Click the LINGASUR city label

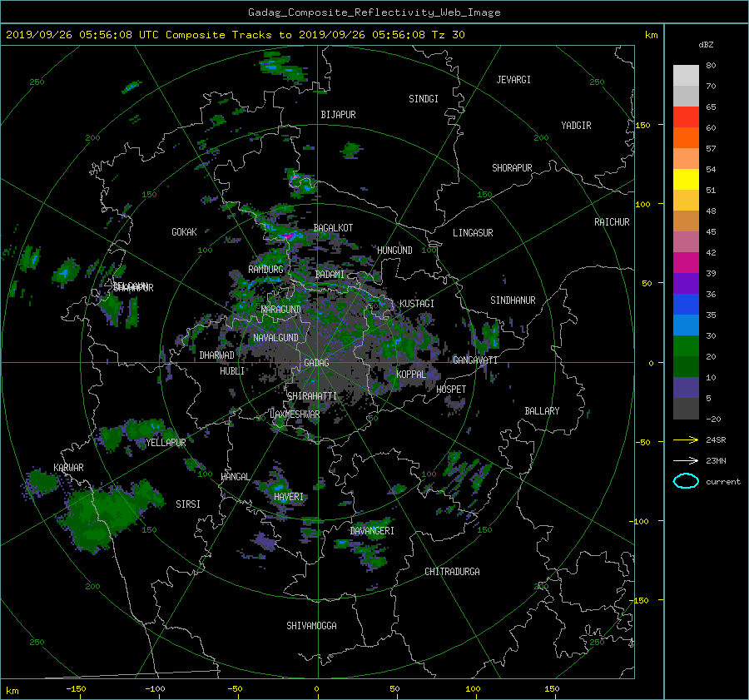(x=473, y=233)
